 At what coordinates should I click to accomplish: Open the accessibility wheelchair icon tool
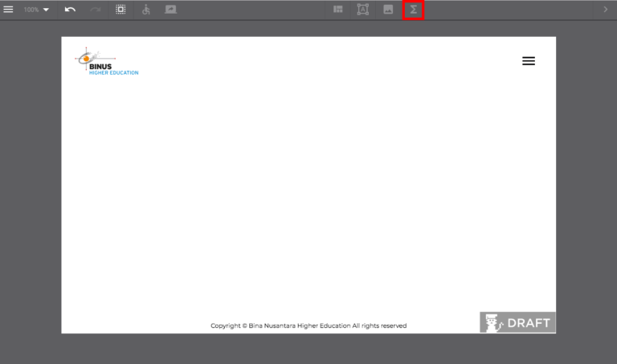pos(145,10)
